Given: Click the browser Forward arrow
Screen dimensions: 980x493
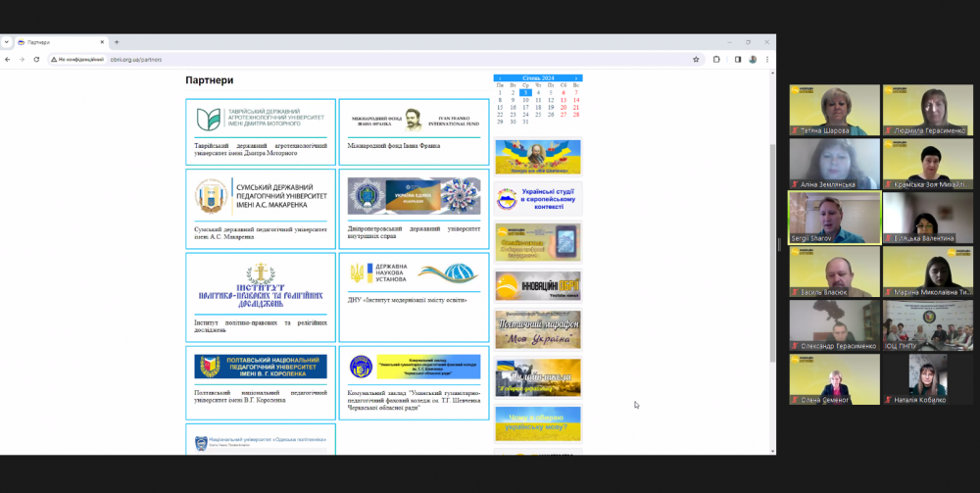Looking at the screenshot, I should tap(22, 59).
